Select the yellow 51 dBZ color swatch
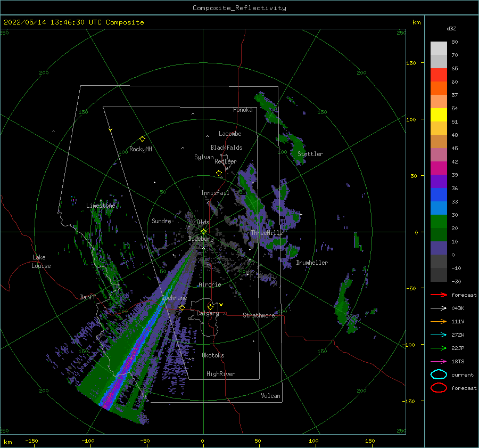Image resolution: width=479 pixels, height=448 pixels. (439, 115)
